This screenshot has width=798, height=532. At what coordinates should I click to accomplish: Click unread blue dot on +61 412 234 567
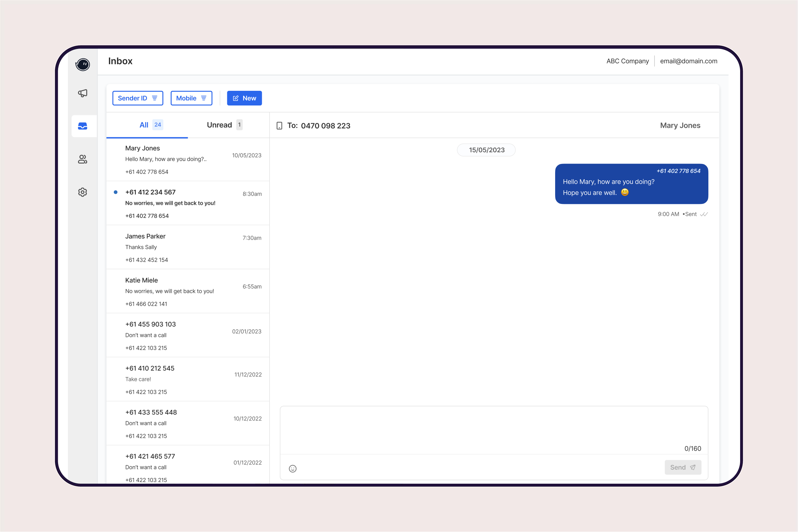[116, 192]
